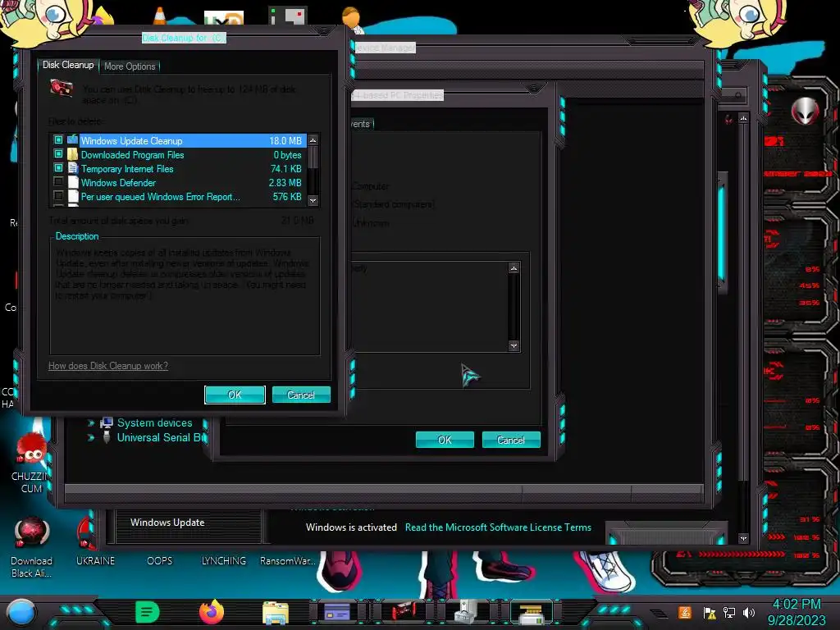The width and height of the screenshot is (840, 630).
Task: Click the System window scroll-up arrow
Action: tap(743, 118)
